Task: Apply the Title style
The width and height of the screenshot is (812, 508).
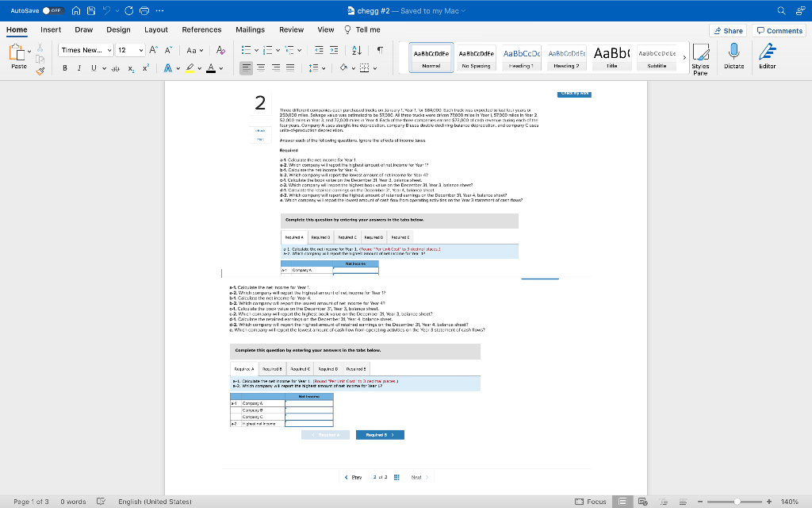Action: pyautogui.click(x=611, y=57)
